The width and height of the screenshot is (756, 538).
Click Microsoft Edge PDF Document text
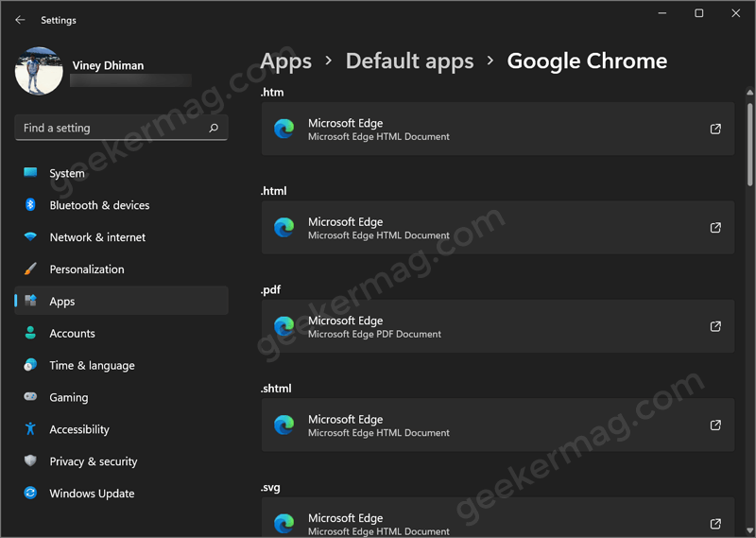(374, 334)
